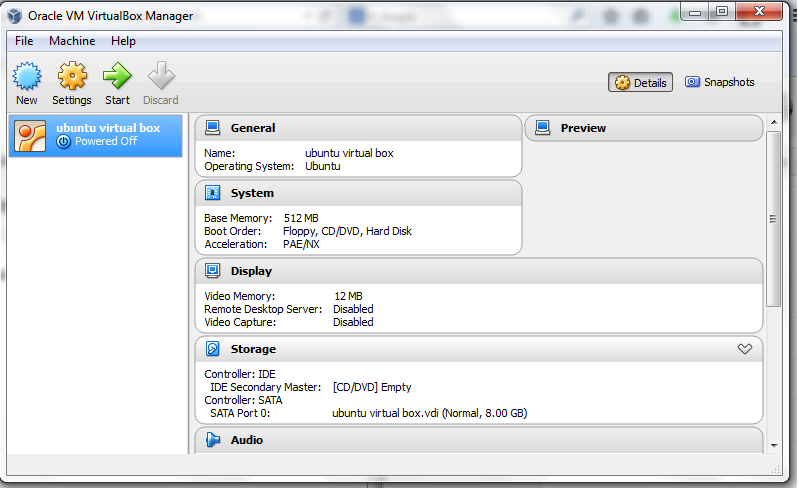Click the General section heading
The width and height of the screenshot is (798, 488).
pos(253,128)
